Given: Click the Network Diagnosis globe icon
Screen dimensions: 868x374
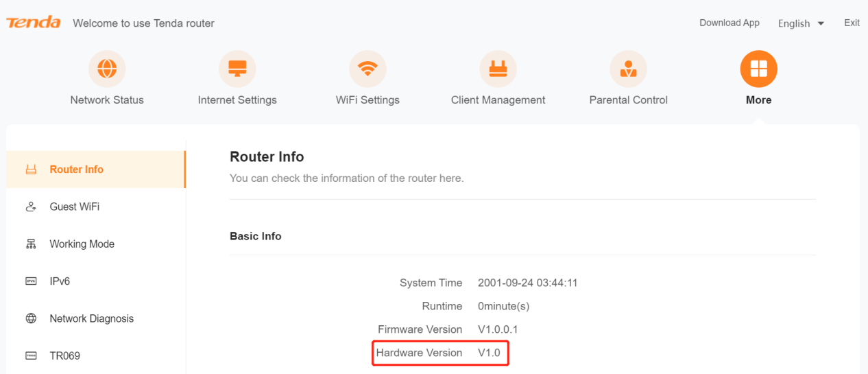Looking at the screenshot, I should pos(31,318).
